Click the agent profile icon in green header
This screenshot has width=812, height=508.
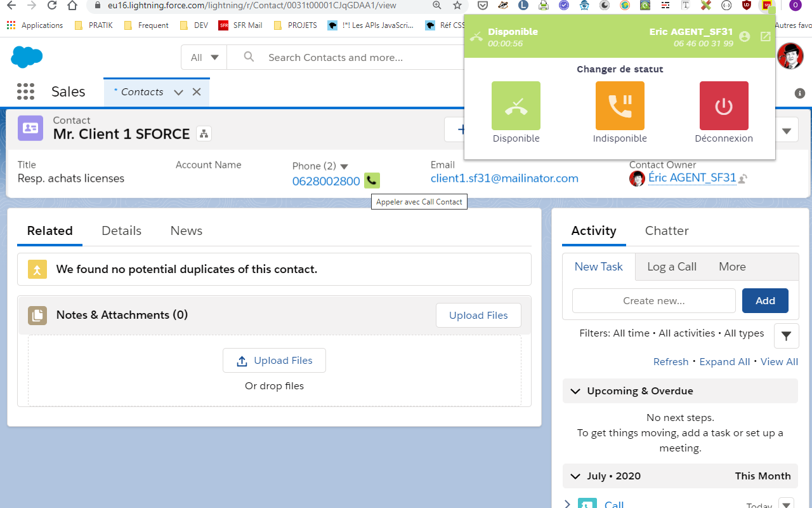tap(745, 37)
